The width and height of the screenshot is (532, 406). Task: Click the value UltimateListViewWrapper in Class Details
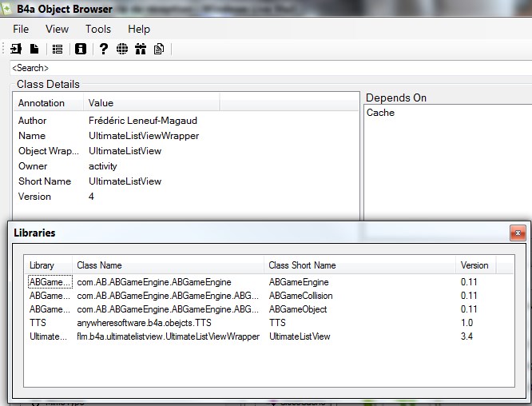click(x=144, y=136)
